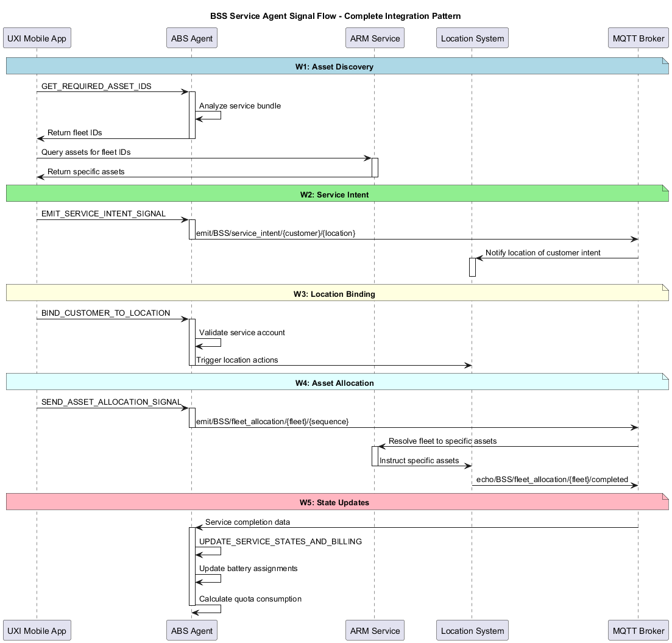The height and width of the screenshot is (643, 672).
Task: Click the ABS Agent activation bar under W3
Action: [191, 341]
